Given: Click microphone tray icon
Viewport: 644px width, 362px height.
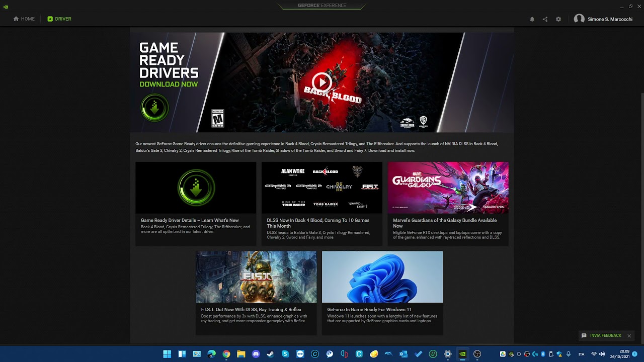Looking at the screenshot, I should (x=568, y=354).
